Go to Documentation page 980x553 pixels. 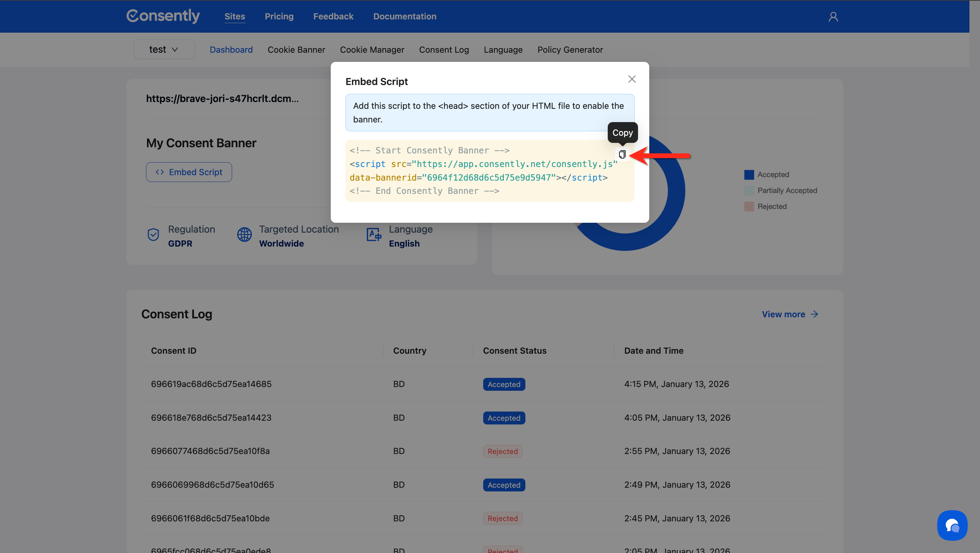[x=404, y=16]
